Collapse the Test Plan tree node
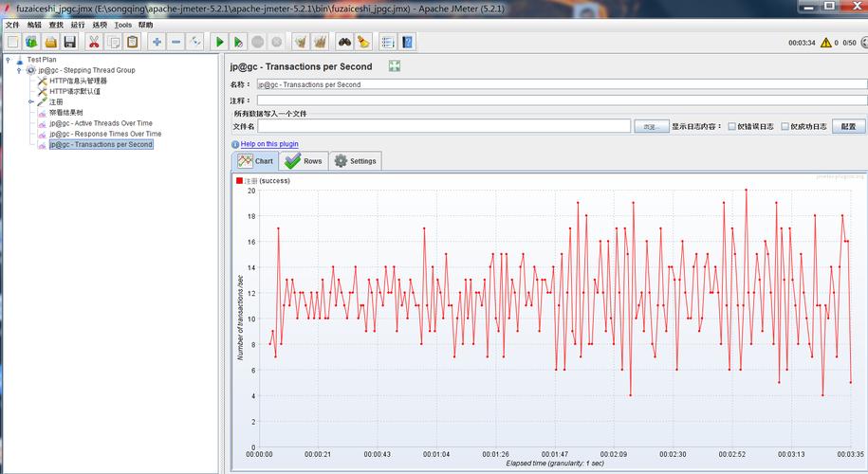 (8, 60)
